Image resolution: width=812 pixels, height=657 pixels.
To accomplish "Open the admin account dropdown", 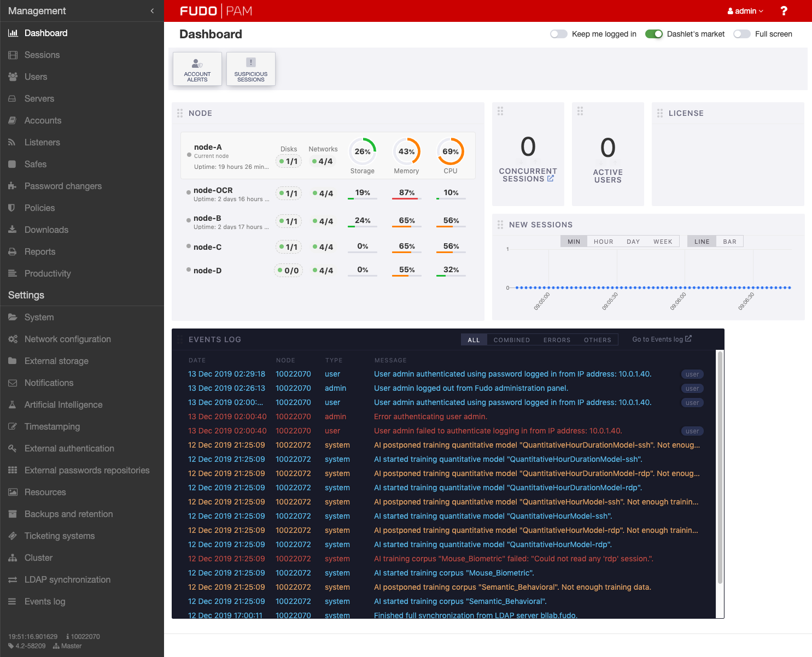I will point(745,10).
